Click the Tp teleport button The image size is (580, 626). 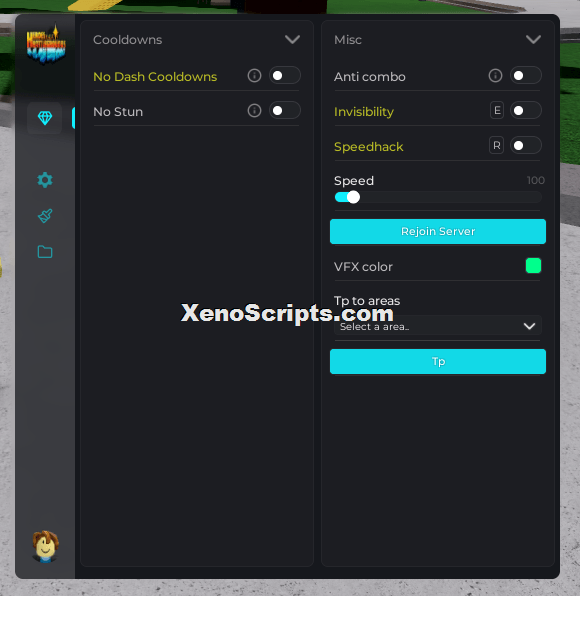pos(438,362)
